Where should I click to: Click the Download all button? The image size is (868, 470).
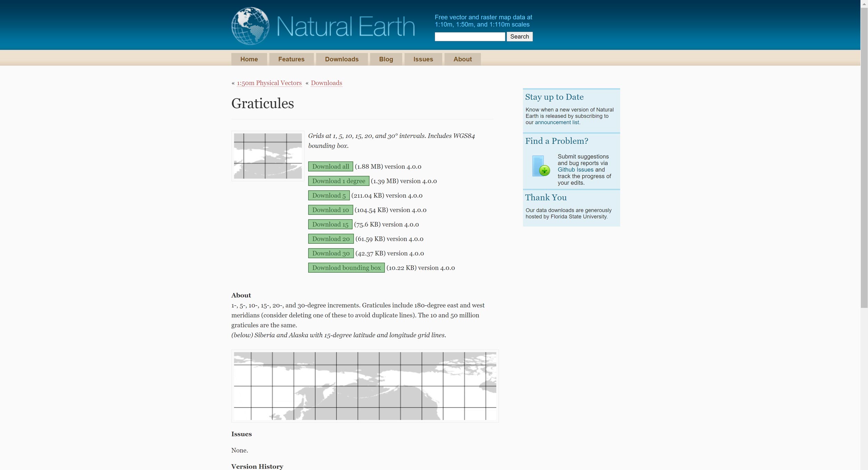[x=330, y=167]
